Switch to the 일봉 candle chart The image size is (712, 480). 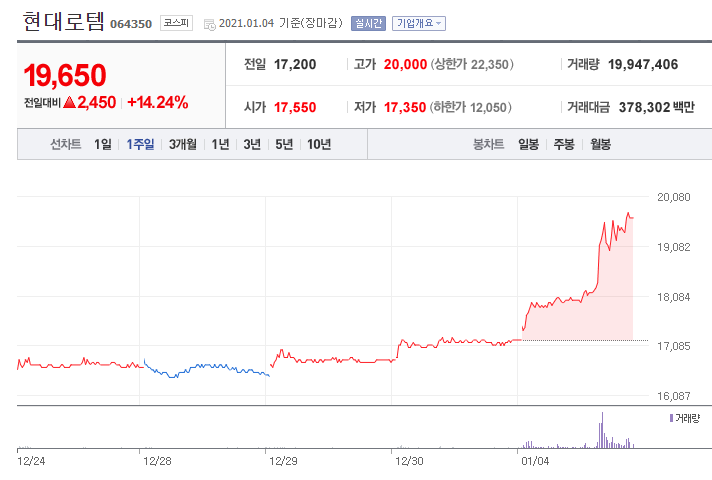529,144
